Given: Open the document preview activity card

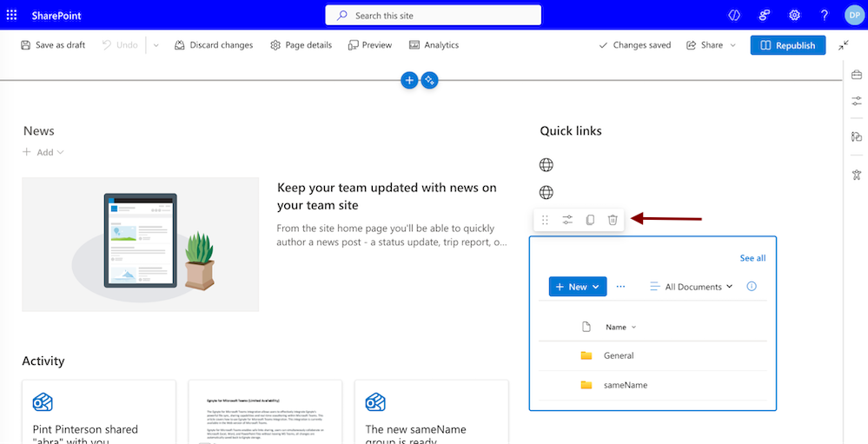Looking at the screenshot, I should pos(265,412).
